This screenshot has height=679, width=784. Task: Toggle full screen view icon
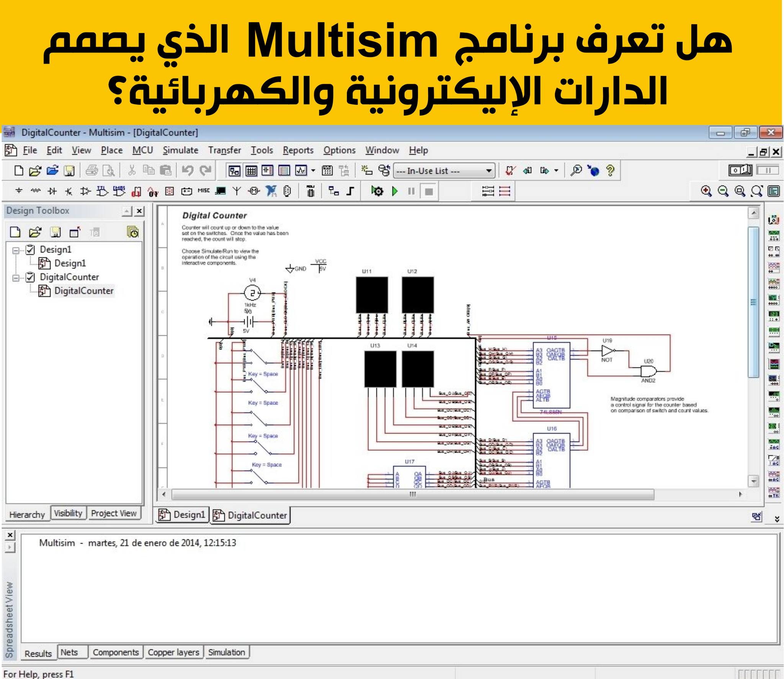tap(774, 191)
